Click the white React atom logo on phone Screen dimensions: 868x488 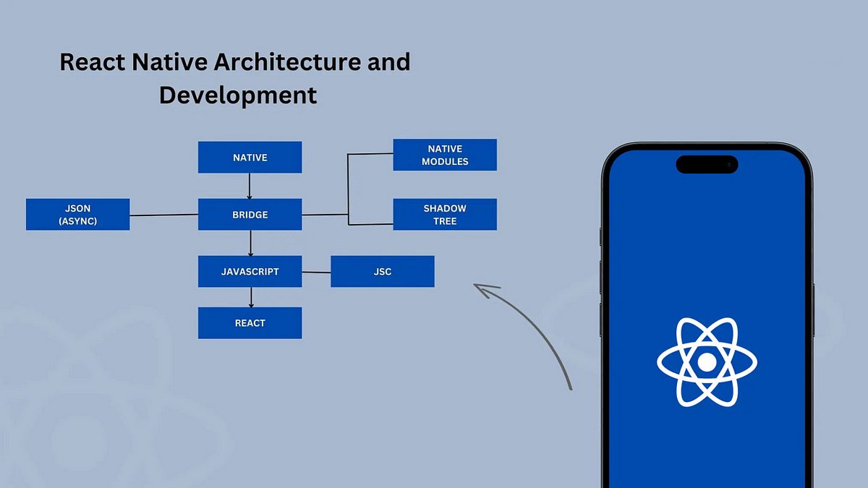(707, 361)
